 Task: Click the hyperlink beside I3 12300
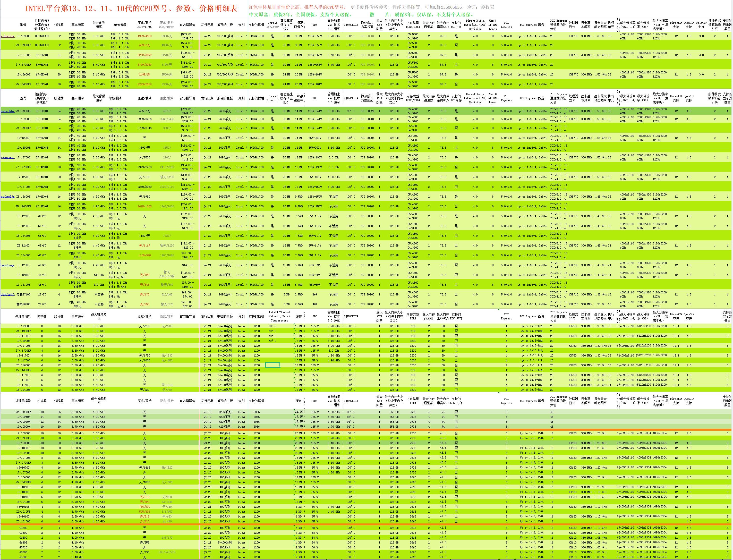(x=7, y=265)
